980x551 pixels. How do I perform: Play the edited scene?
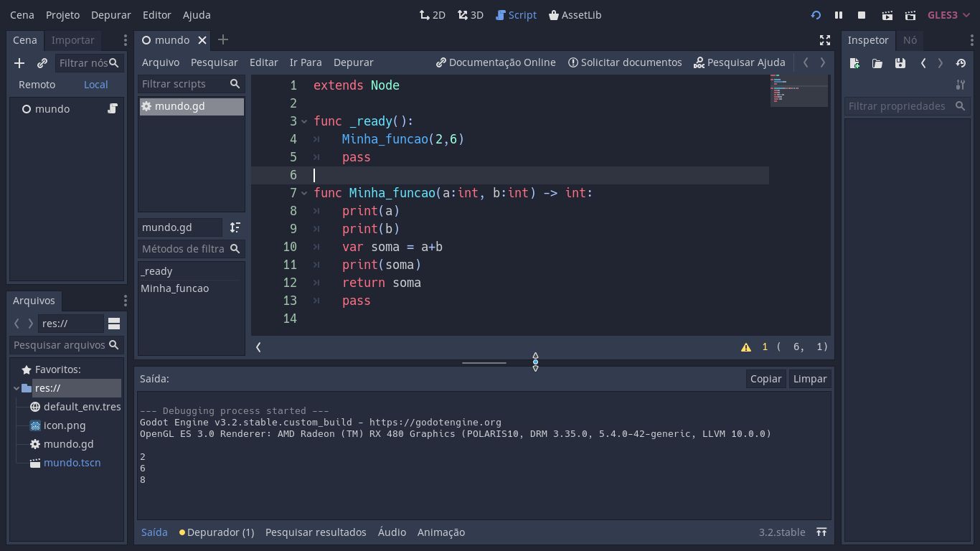tap(887, 15)
